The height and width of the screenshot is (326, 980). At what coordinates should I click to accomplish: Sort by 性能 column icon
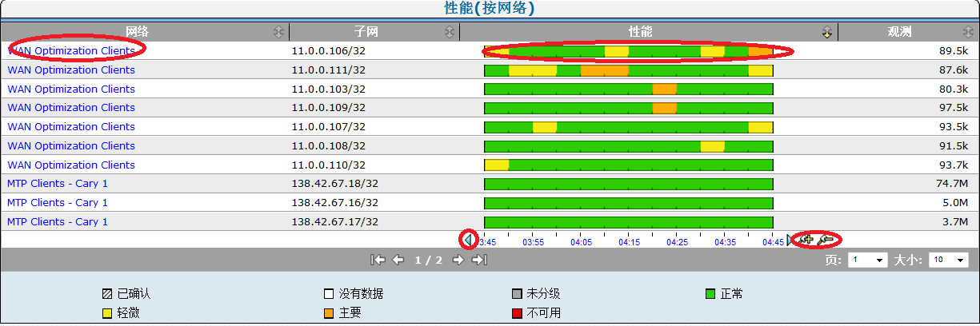click(x=827, y=32)
